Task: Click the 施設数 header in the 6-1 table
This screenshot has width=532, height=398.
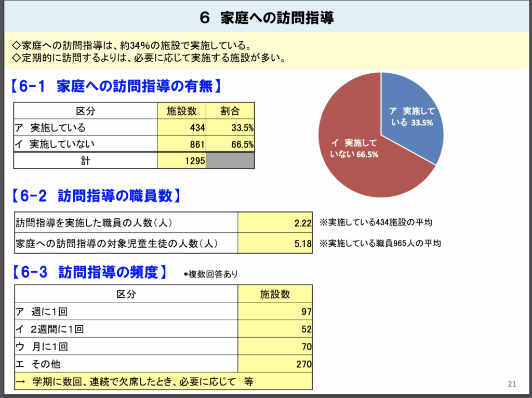Action: point(181,111)
